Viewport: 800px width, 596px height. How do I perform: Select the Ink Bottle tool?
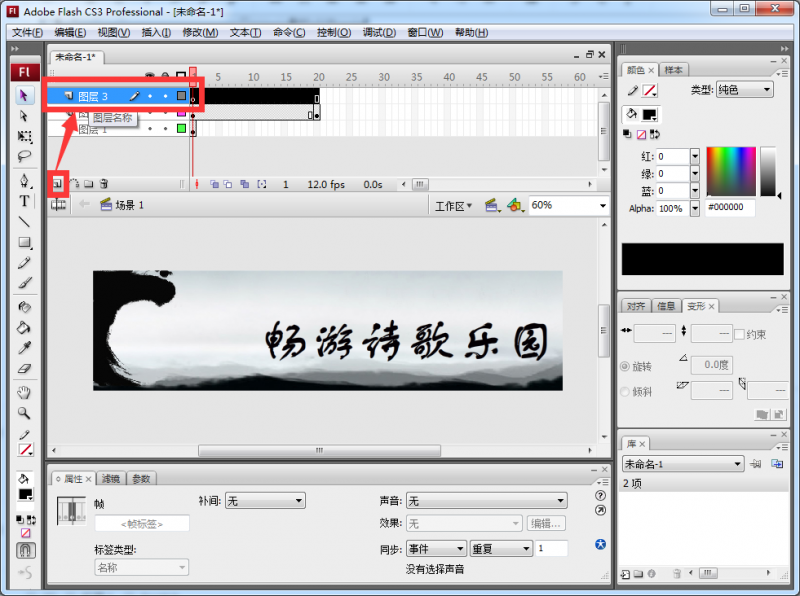[23, 307]
